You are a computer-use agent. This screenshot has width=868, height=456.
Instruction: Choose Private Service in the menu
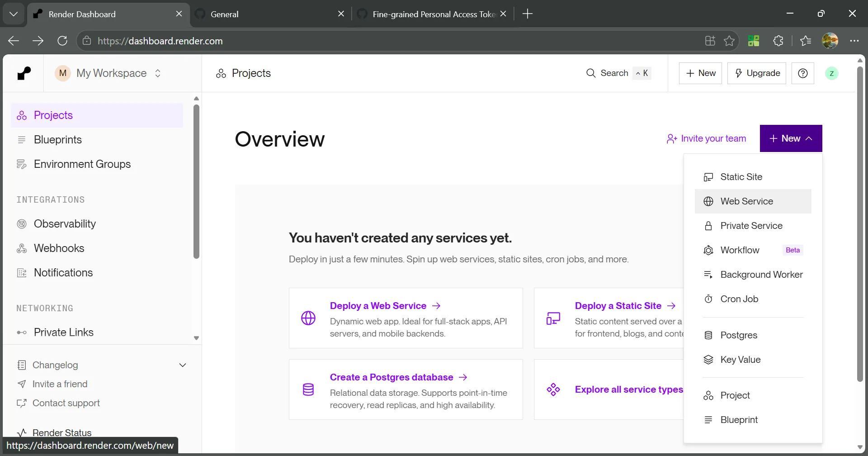coord(753,226)
